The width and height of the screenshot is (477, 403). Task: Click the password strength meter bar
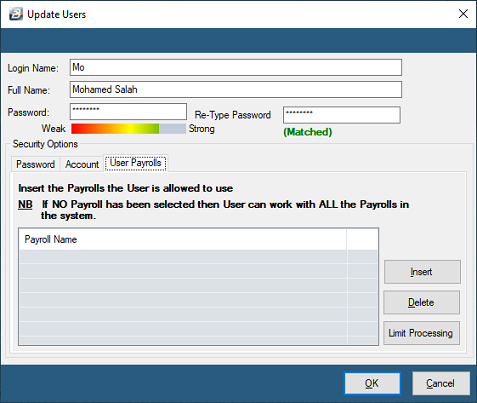(x=128, y=129)
